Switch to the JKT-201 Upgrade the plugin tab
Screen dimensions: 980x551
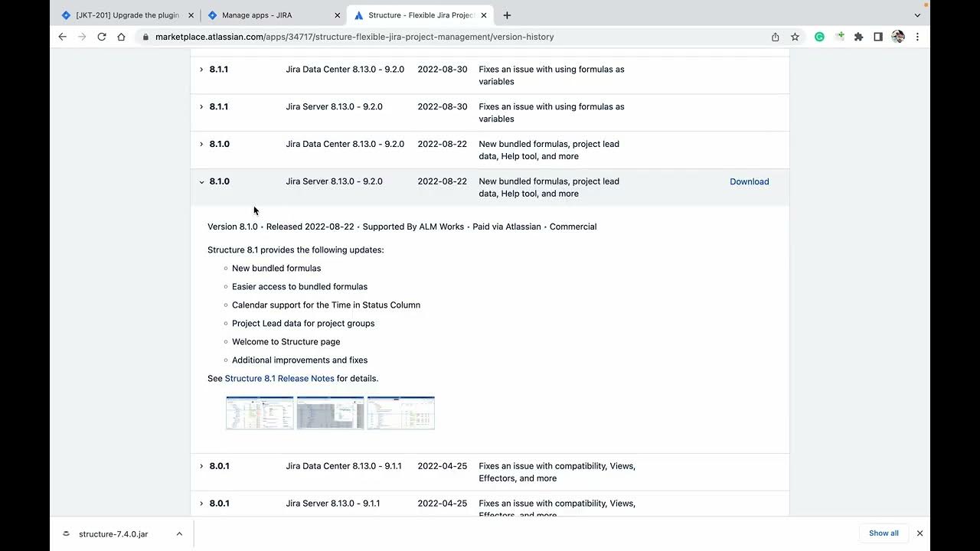pyautogui.click(x=128, y=15)
